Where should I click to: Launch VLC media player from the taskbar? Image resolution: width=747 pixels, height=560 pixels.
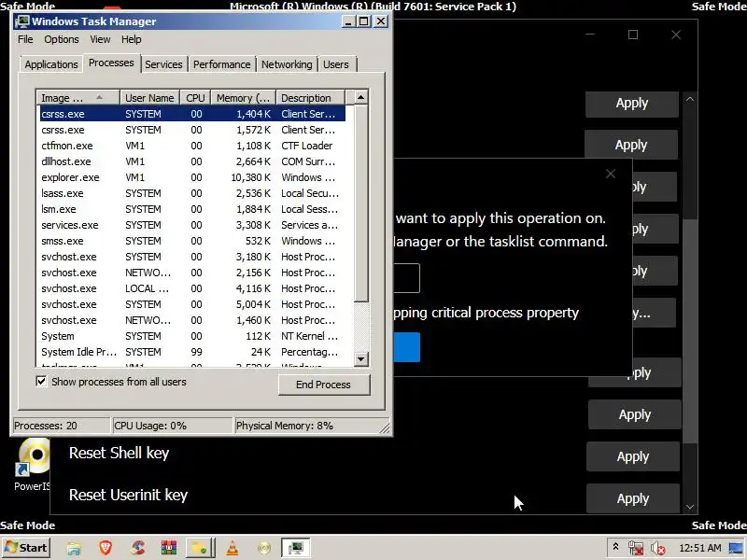[x=232, y=548]
